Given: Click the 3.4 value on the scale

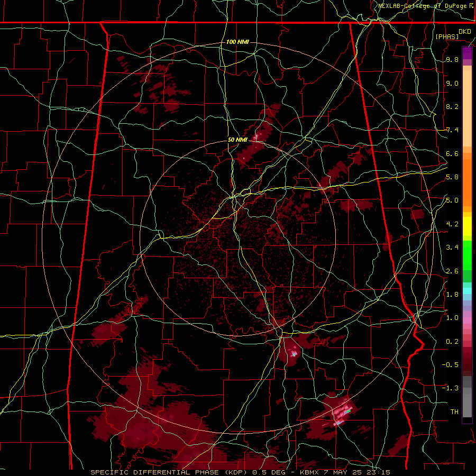Looking at the screenshot, I should click(x=452, y=248).
